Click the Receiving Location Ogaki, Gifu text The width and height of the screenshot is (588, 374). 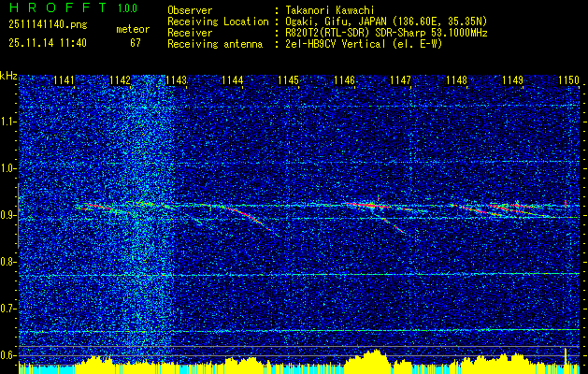386,22
